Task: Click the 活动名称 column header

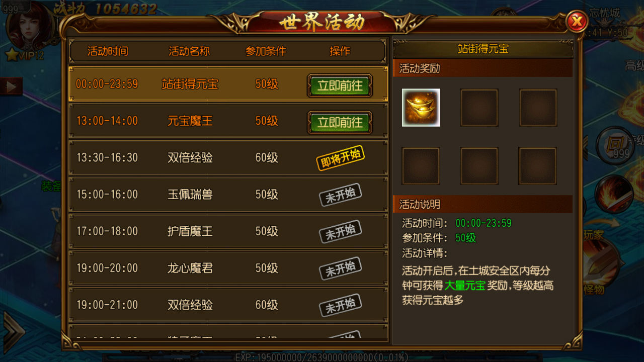Action: (189, 51)
